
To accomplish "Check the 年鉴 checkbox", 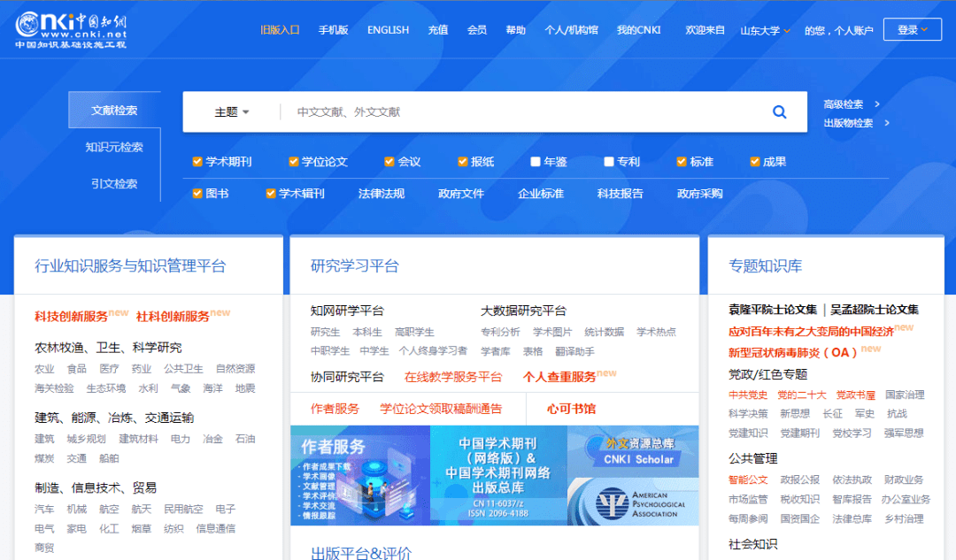I will point(536,162).
